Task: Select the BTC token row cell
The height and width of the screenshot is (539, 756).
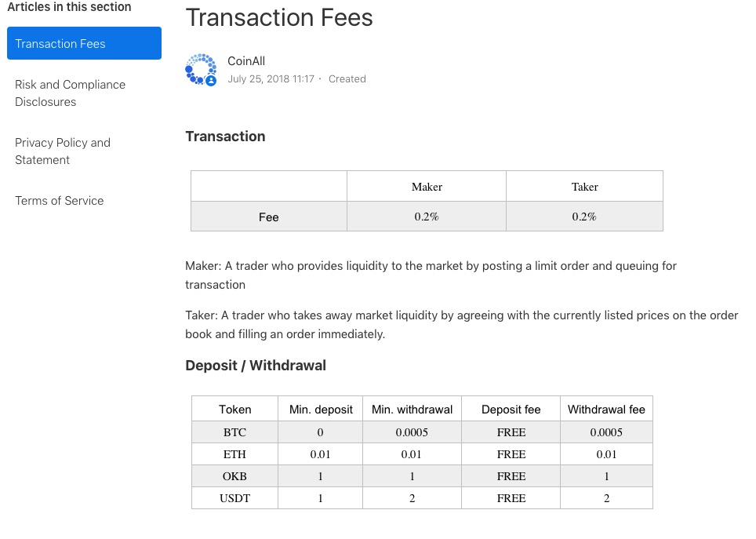Action: (x=234, y=432)
